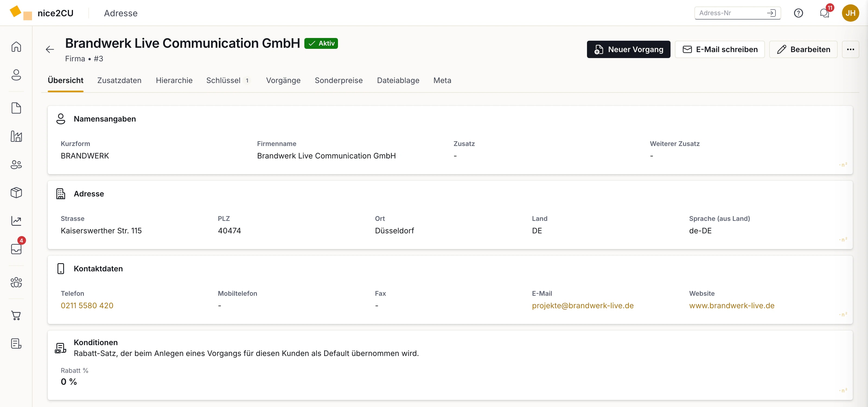The width and height of the screenshot is (868, 407).
Task: Open the line chart statistics sidebar icon
Action: [x=16, y=221]
